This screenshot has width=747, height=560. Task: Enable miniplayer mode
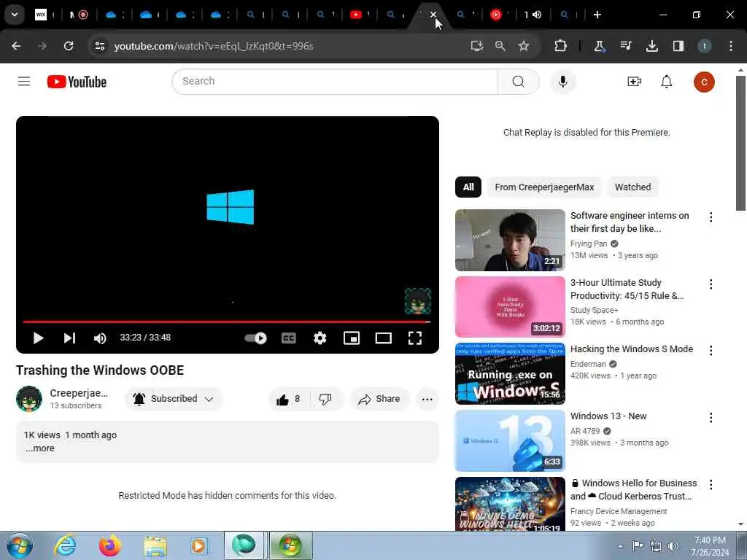point(352,338)
